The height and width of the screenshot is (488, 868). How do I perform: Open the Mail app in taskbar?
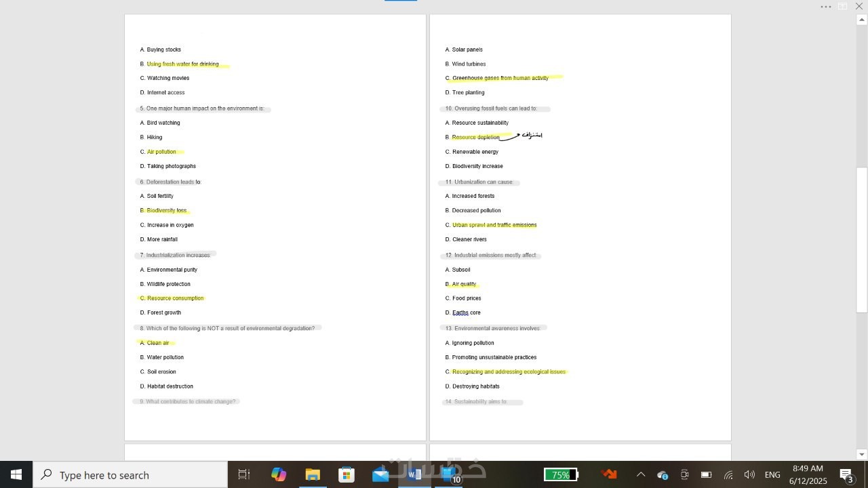(x=380, y=474)
